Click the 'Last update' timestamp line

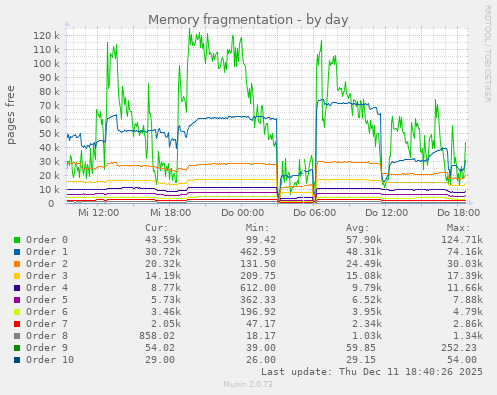coord(372,372)
